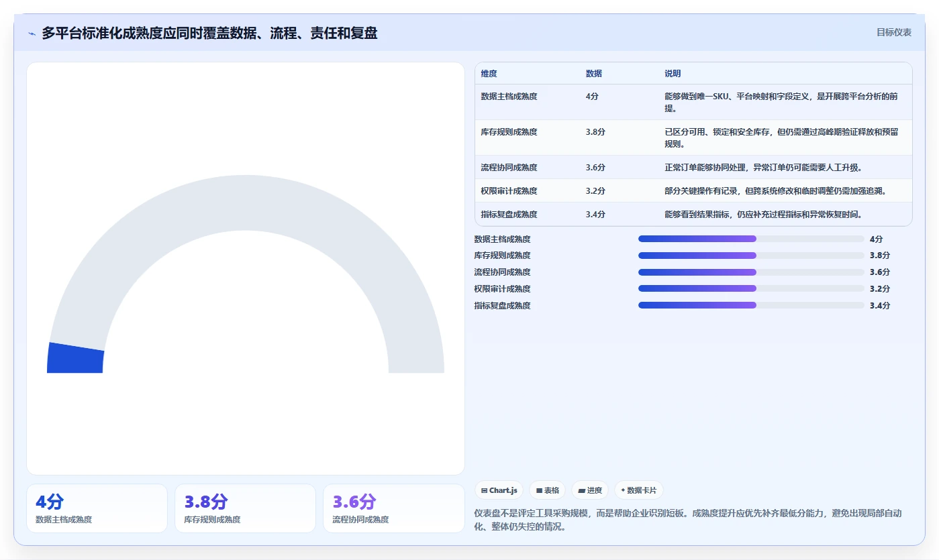Click 库存规则成熟度 in the progress list
This screenshot has height=560, width=939.
(x=502, y=256)
